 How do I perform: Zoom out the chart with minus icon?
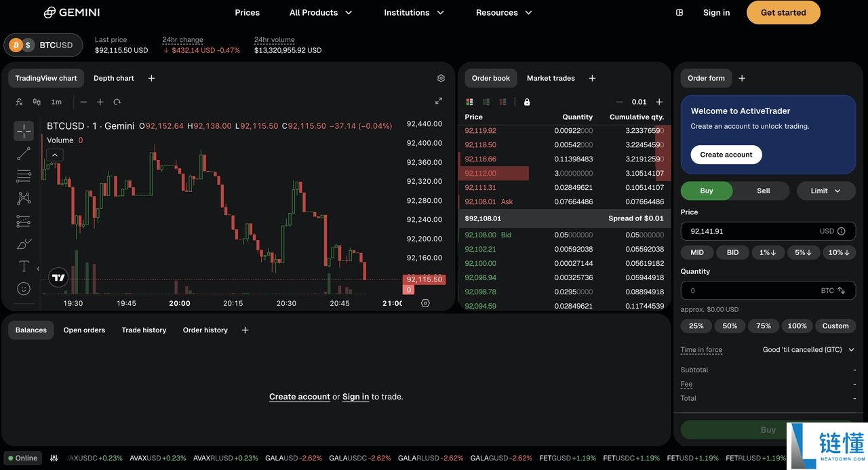pyautogui.click(x=83, y=102)
